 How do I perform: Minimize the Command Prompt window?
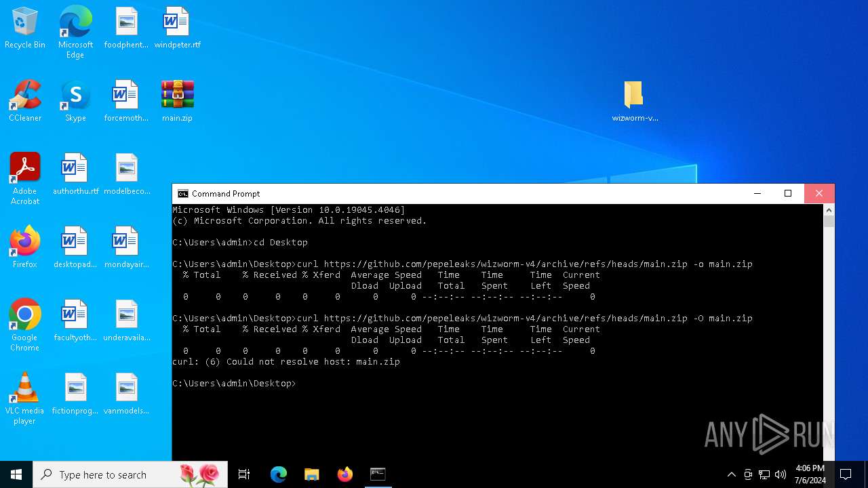pos(757,193)
